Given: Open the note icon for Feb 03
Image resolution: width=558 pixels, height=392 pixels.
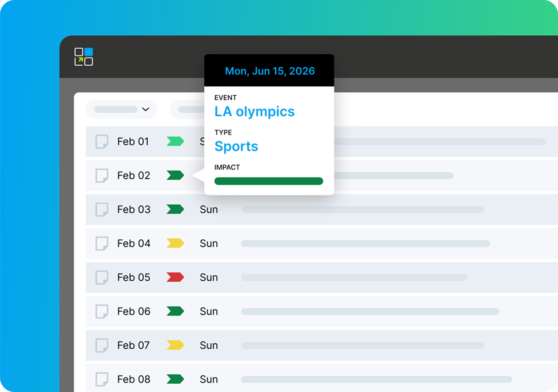Looking at the screenshot, I should pyautogui.click(x=102, y=209).
